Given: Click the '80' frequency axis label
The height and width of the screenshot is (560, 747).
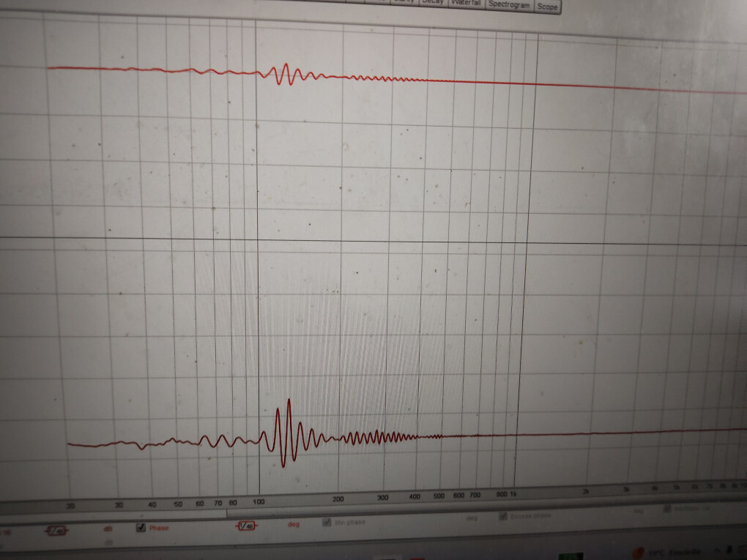Looking at the screenshot, I should pos(233,502).
